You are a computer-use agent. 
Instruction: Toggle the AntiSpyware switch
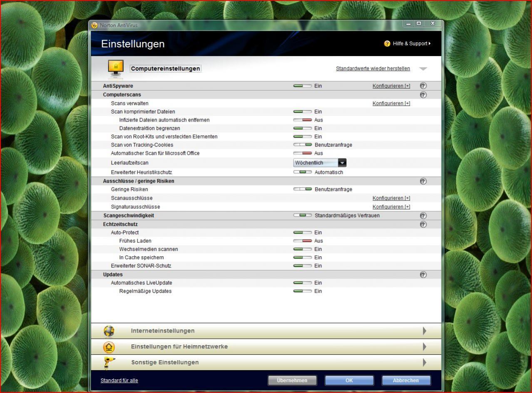coord(303,86)
